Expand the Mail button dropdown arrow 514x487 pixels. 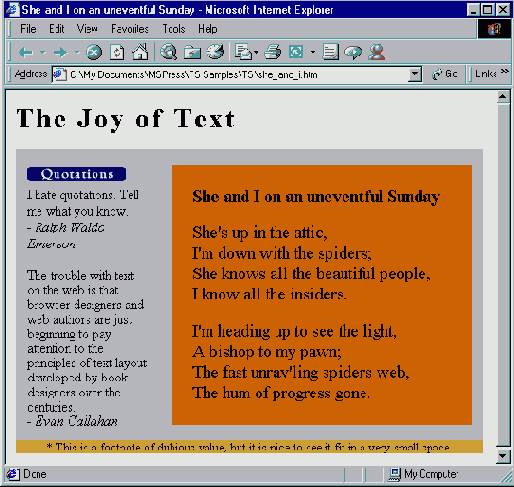(256, 52)
